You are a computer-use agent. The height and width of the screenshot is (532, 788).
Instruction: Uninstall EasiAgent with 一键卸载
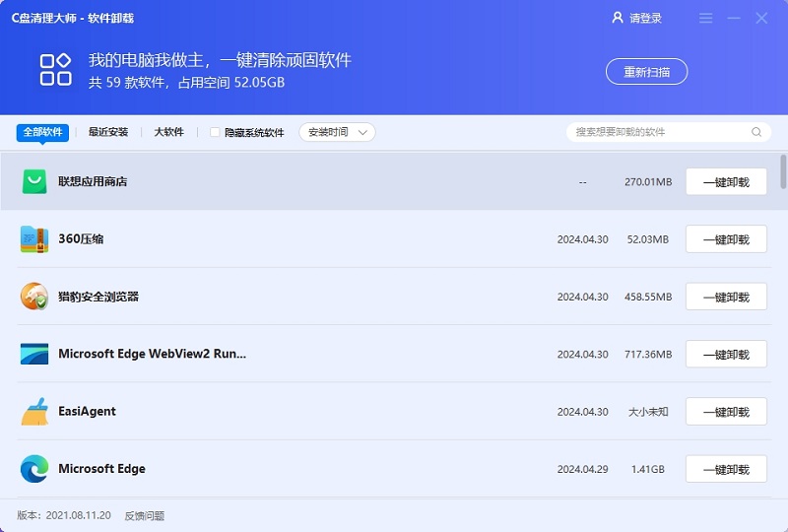click(x=726, y=412)
